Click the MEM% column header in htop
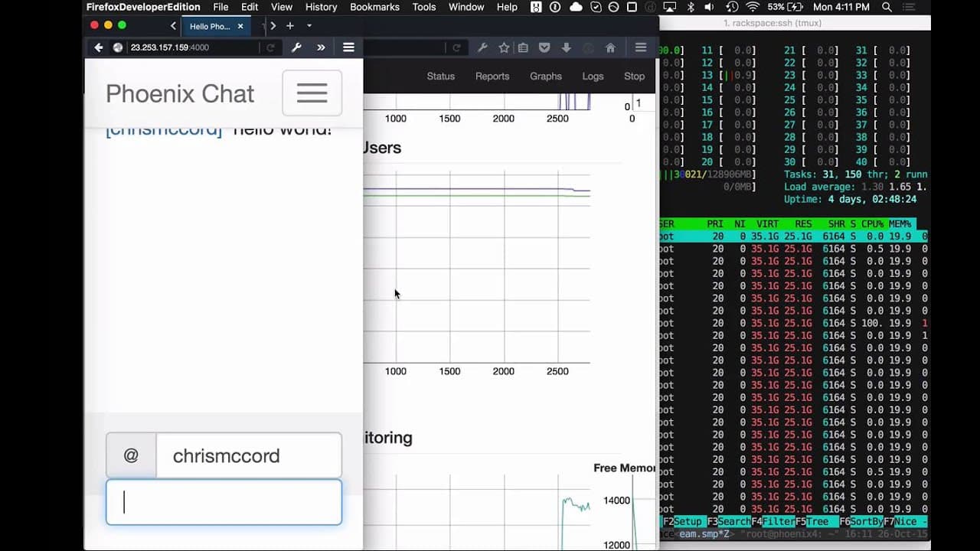Image resolution: width=980 pixels, height=551 pixels. pyautogui.click(x=900, y=223)
